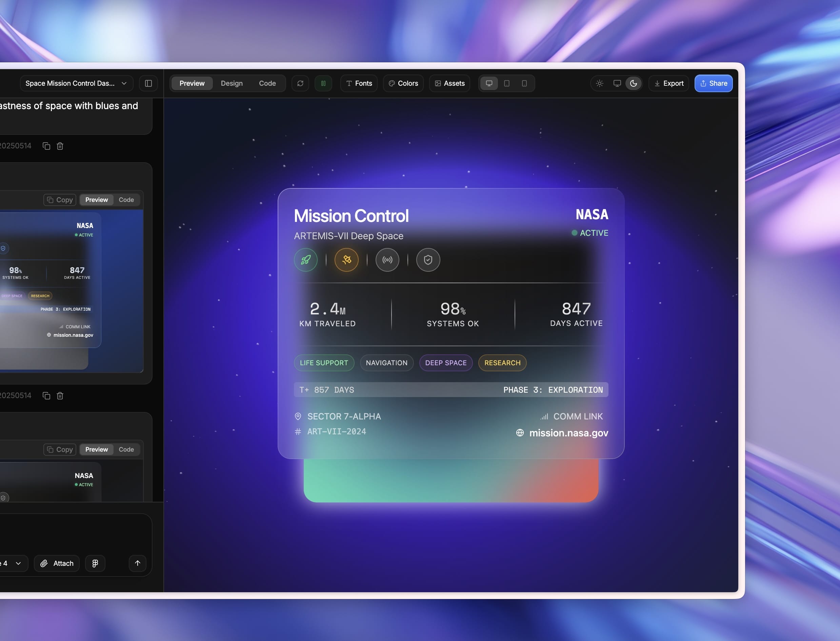Select Preview in the upper chat message
The height and width of the screenshot is (641, 840).
coord(97,200)
